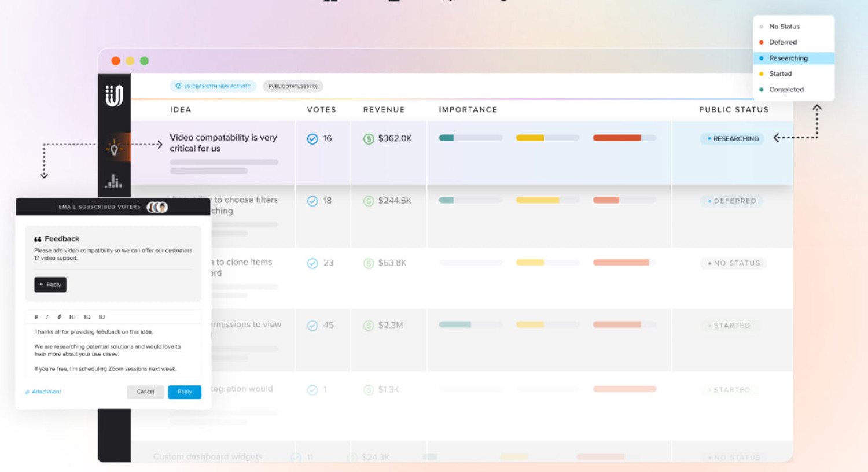Viewport: 868px width, 472px height.
Task: Click revenue dollar icon next to $362.0K
Action: point(369,139)
